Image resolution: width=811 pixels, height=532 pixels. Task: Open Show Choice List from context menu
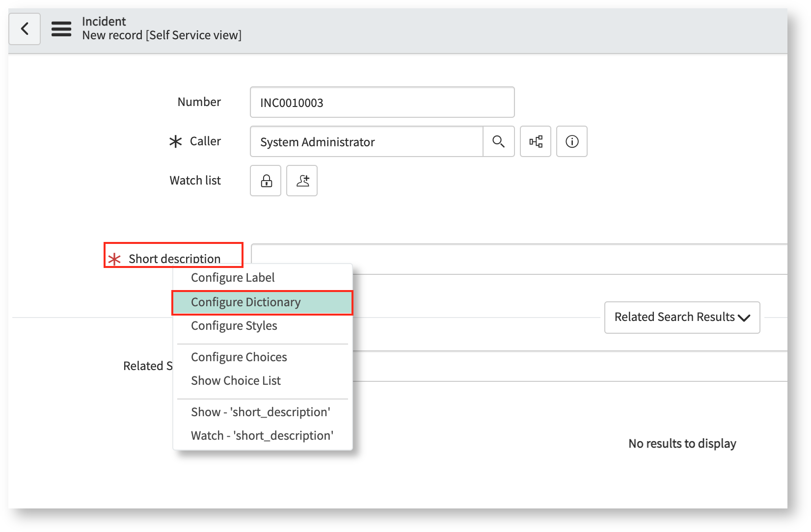click(236, 380)
